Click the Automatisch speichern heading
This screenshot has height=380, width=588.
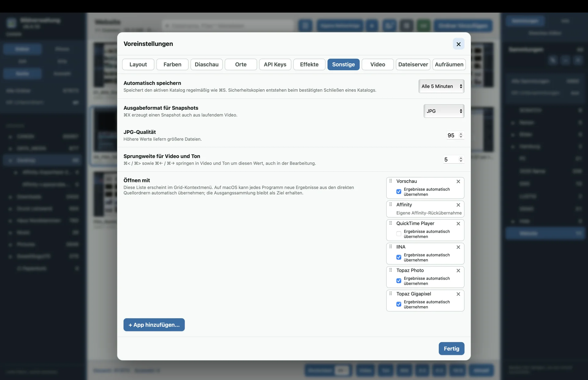coord(152,83)
